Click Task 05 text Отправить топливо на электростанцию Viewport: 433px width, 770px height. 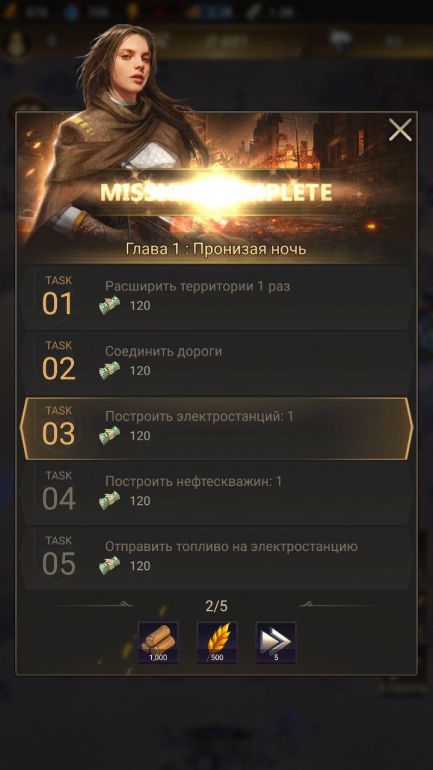point(231,547)
